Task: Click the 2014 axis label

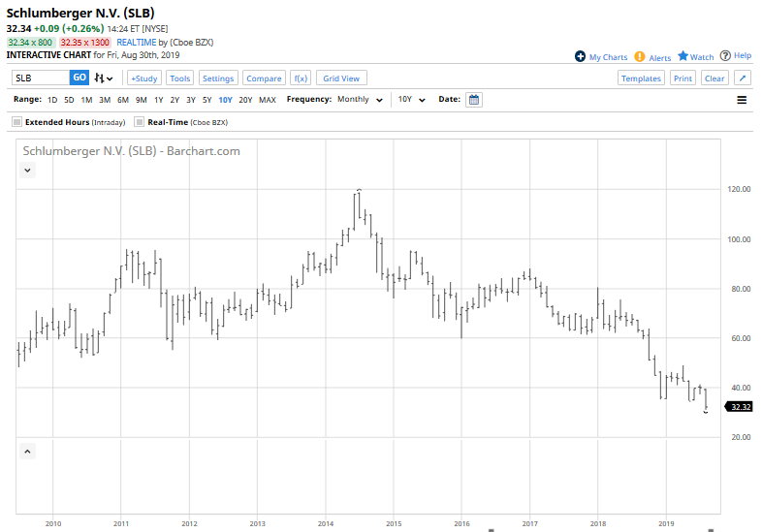Action: 326,523
